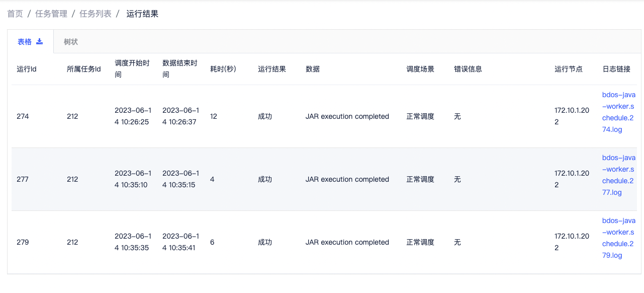Open log link bdos-java-worker.schedule.279.log
This screenshot has height=293, width=644.
pyautogui.click(x=619, y=238)
